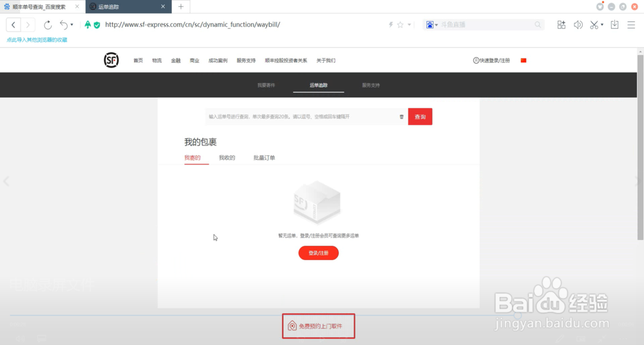Close the 运单追踪 browser tab

163,6
